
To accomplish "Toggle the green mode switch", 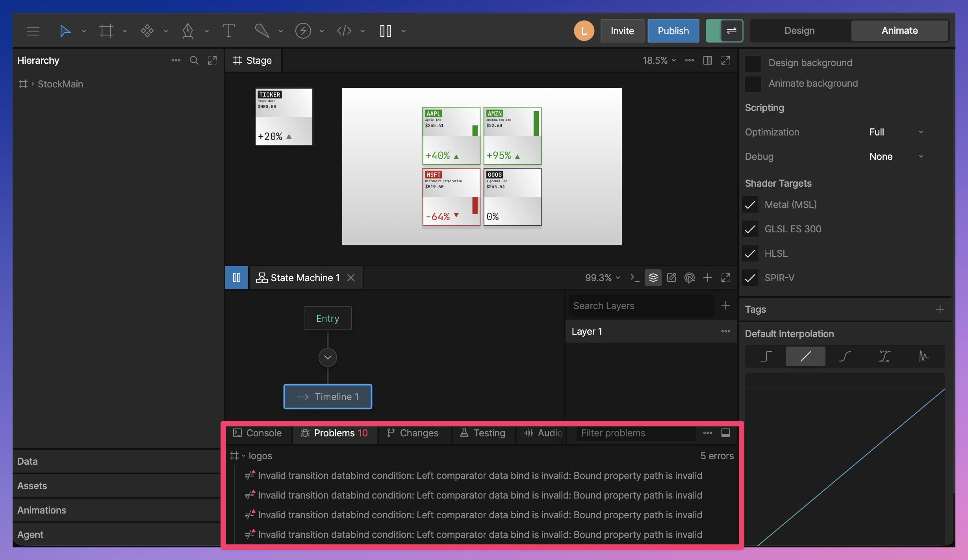I will click(724, 31).
